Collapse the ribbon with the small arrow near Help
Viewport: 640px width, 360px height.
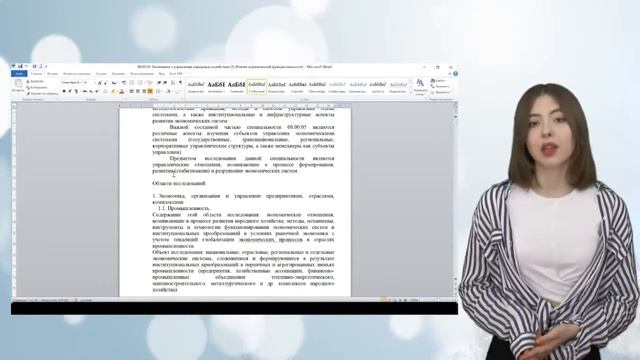pos(450,74)
